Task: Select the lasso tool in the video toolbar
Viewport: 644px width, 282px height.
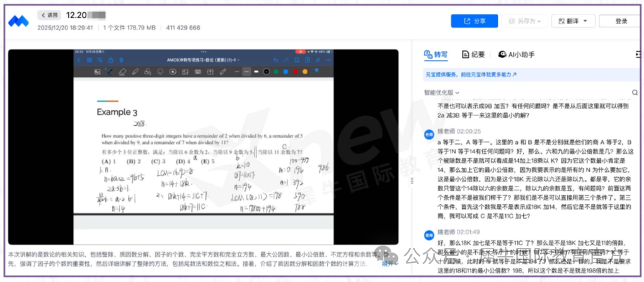Action: [160, 71]
